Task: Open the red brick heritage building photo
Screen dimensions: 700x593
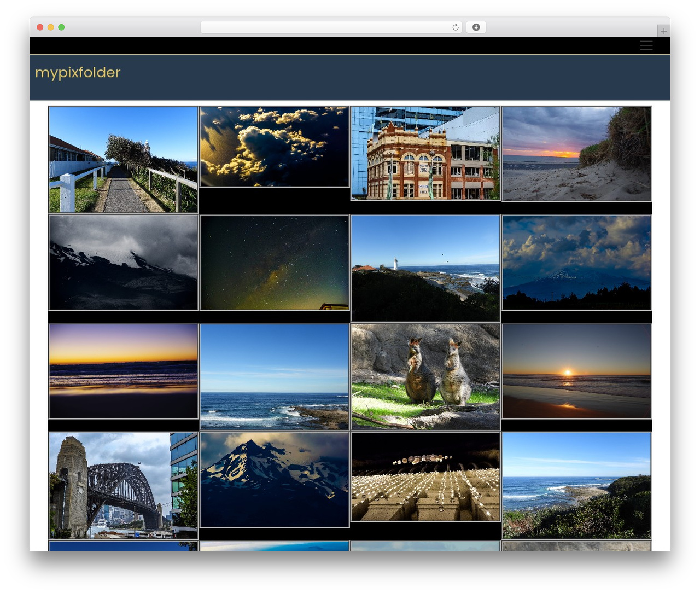Action: pyautogui.click(x=425, y=153)
